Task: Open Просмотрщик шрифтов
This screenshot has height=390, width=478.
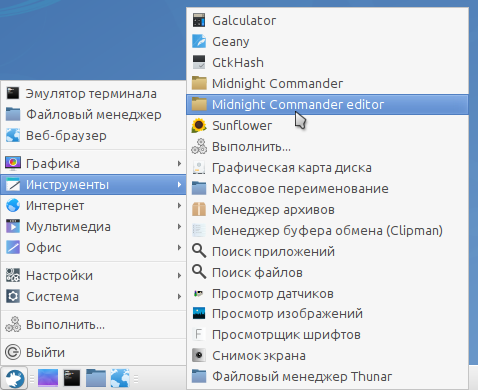Action: pos(327,334)
